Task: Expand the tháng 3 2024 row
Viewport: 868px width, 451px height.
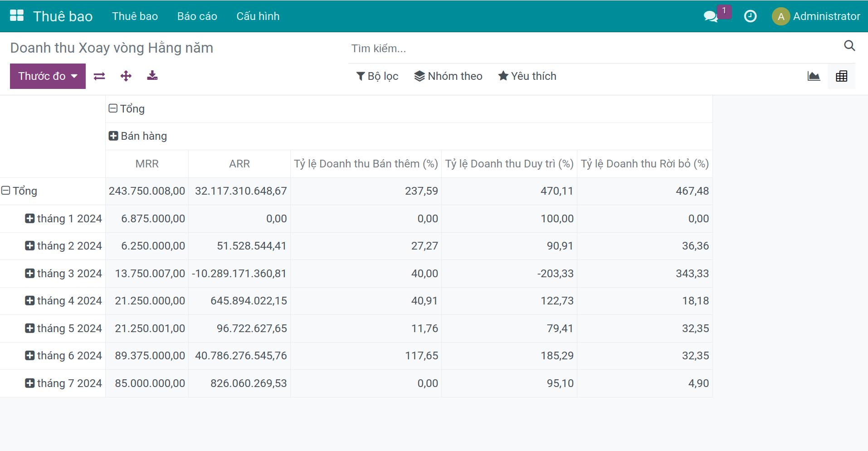Action: [x=63, y=274]
